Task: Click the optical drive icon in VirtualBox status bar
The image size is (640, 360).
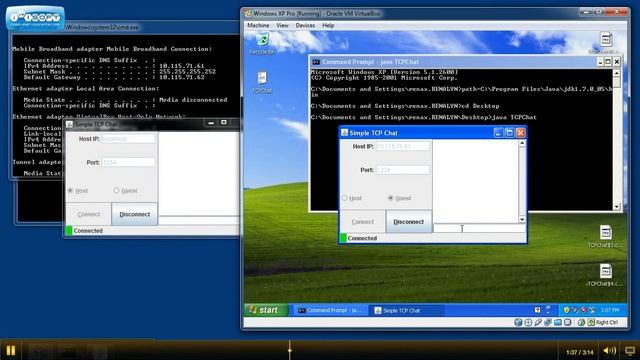Action: [x=528, y=322]
